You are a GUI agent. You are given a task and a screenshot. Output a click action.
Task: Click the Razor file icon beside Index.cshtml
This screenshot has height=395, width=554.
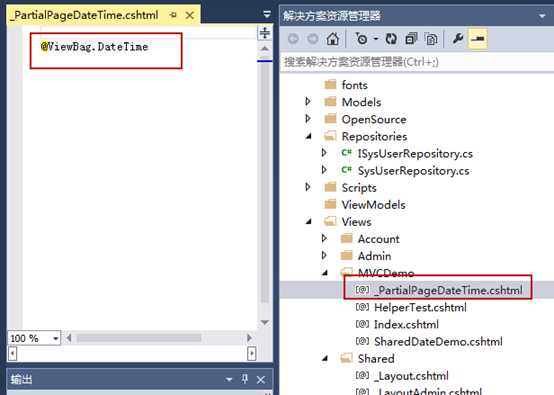[362, 324]
